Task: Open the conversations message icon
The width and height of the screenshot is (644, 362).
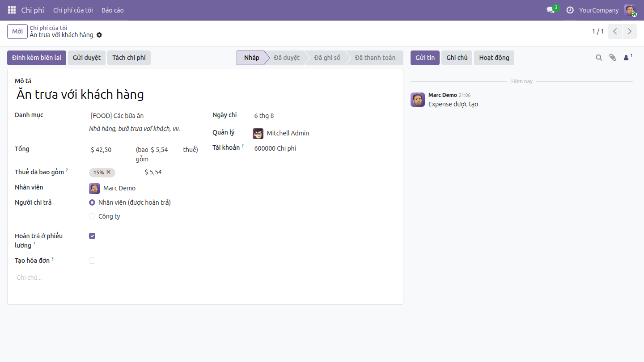Action: pyautogui.click(x=551, y=10)
